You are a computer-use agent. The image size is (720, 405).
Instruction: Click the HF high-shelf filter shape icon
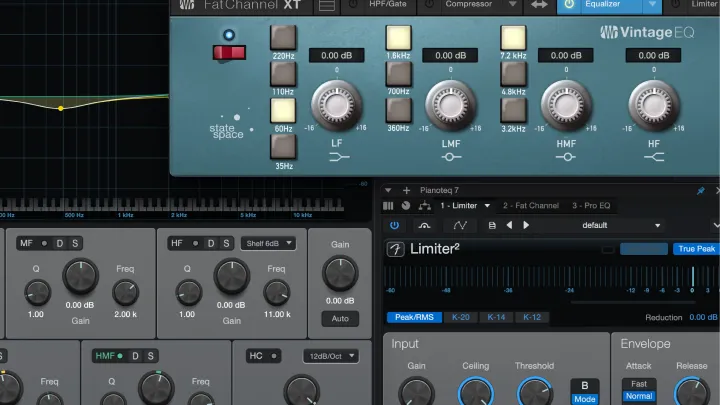(654, 158)
